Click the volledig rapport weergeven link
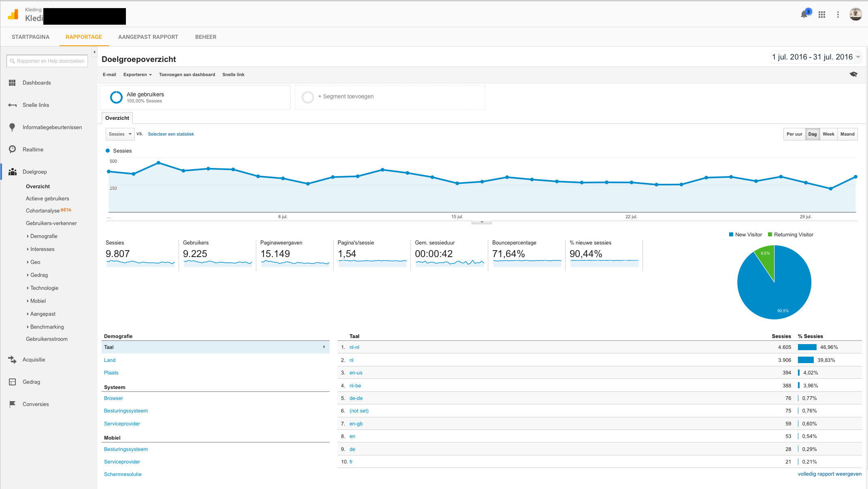The width and height of the screenshot is (868, 489). tap(830, 474)
